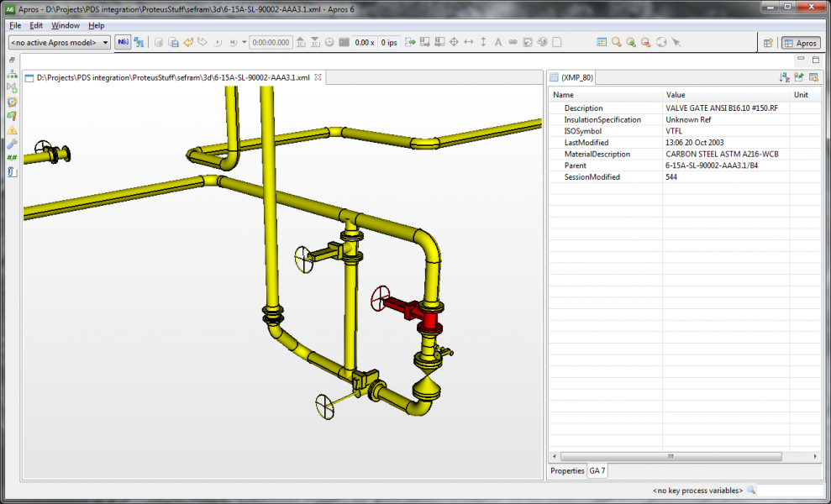The width and height of the screenshot is (831, 504).
Task: Click the green flag sidebar icon
Action: (12, 116)
